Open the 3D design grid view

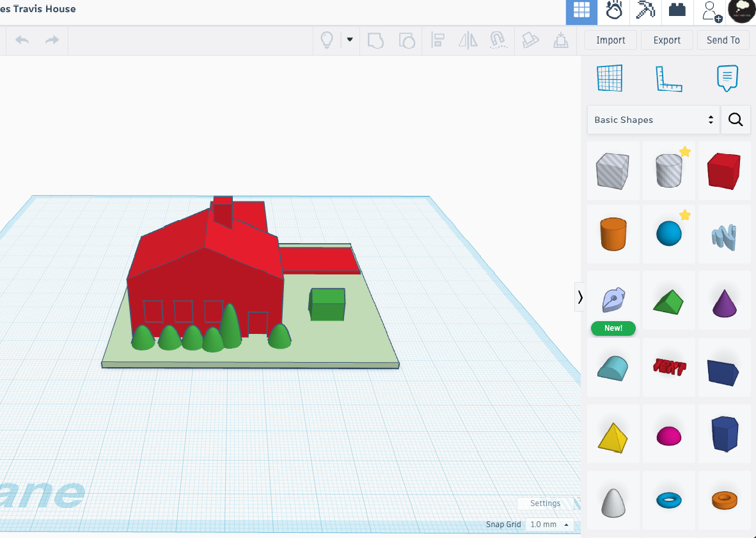point(581,12)
